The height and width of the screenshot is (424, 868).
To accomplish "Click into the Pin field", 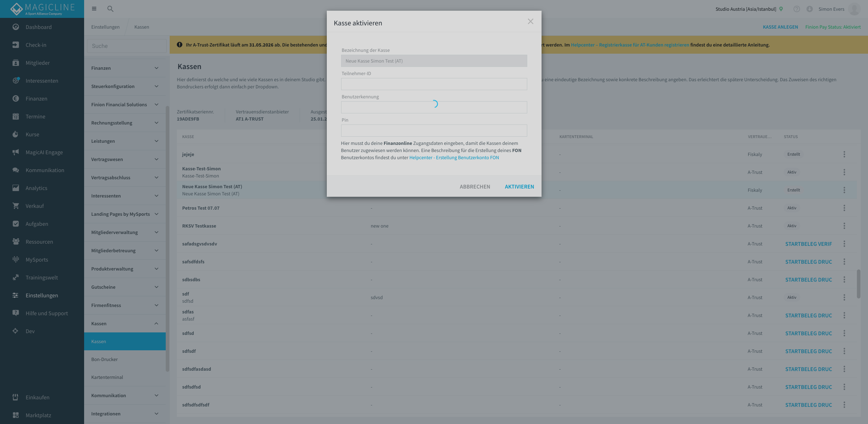I will click(434, 131).
